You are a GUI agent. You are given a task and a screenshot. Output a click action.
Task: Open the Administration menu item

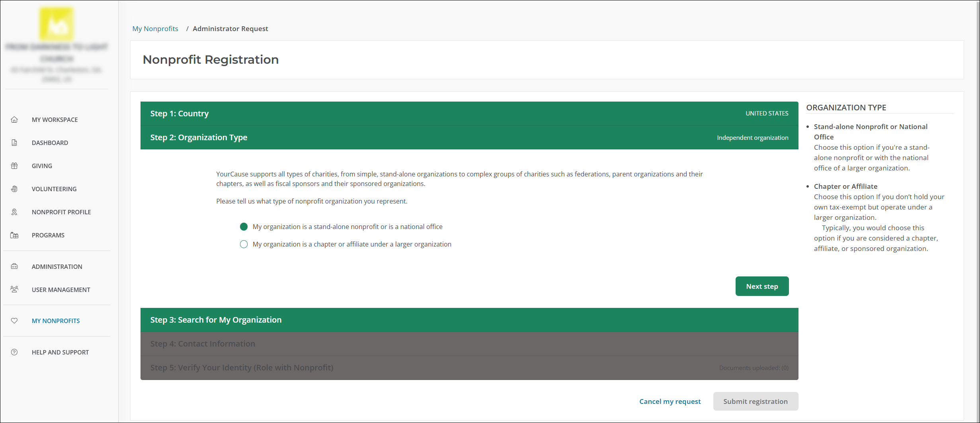point(57,266)
